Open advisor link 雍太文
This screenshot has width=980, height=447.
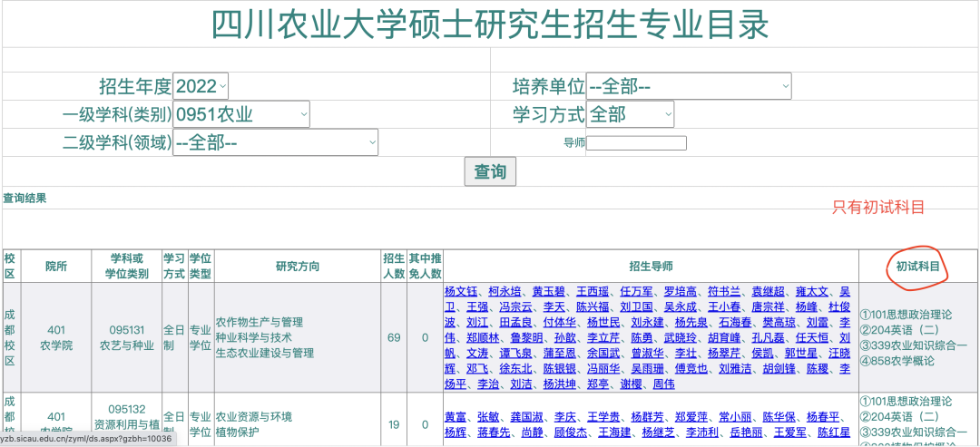pos(812,292)
